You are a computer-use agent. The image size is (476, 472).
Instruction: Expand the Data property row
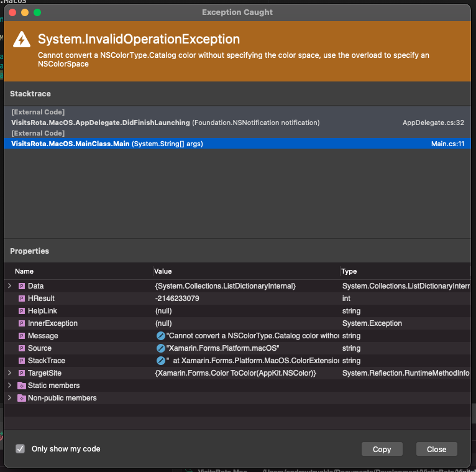coord(9,286)
